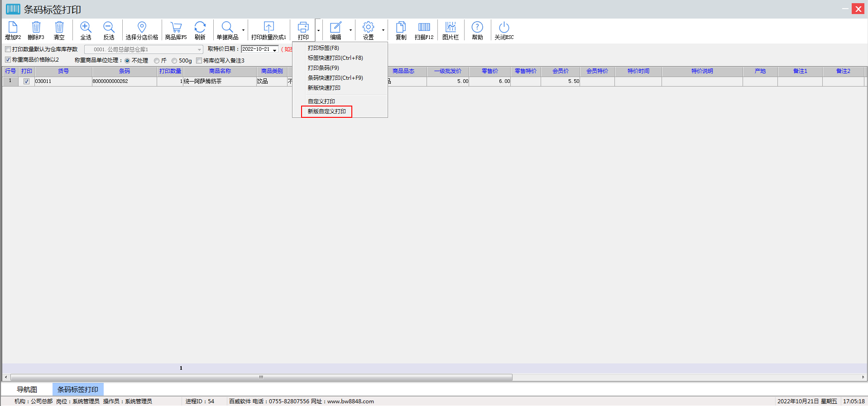Select the 500g radio option
This screenshot has height=406, width=868.
174,61
